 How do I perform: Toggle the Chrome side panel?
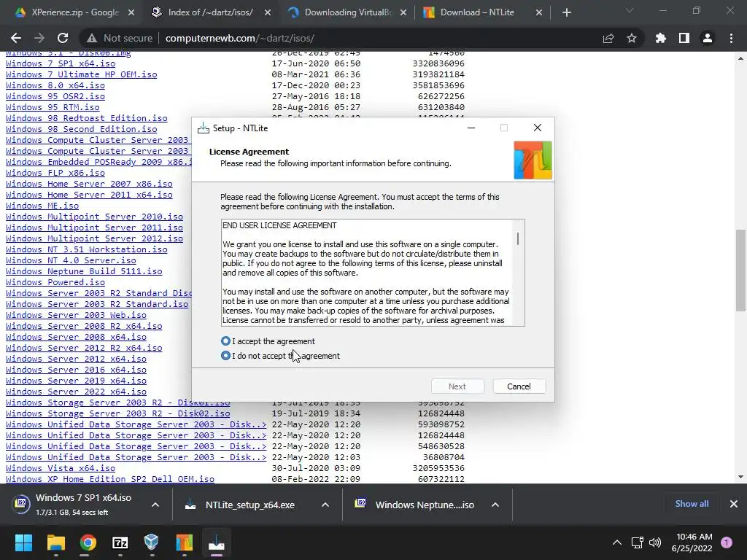[684, 38]
